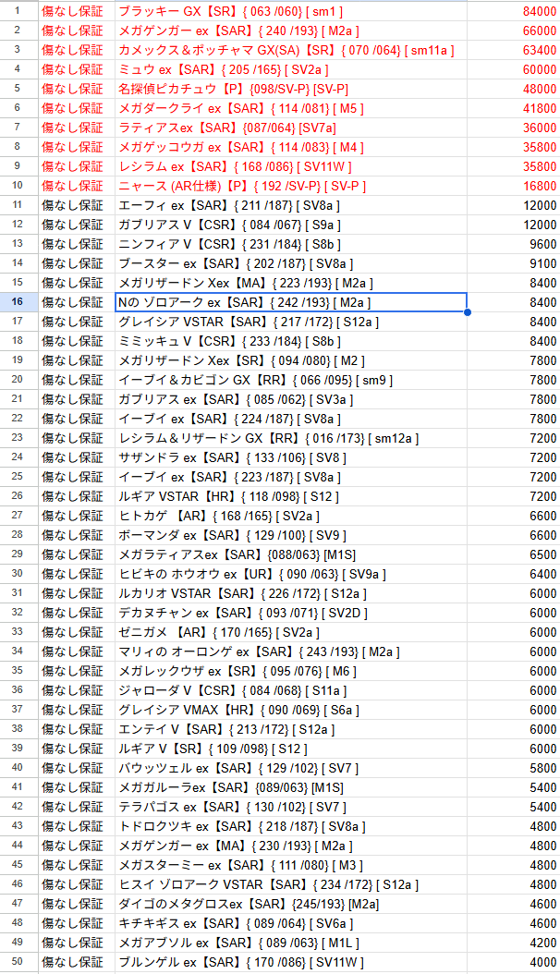Click the ラティアスex【SAR】 087/064 cell
The image size is (560, 974).
(290, 128)
